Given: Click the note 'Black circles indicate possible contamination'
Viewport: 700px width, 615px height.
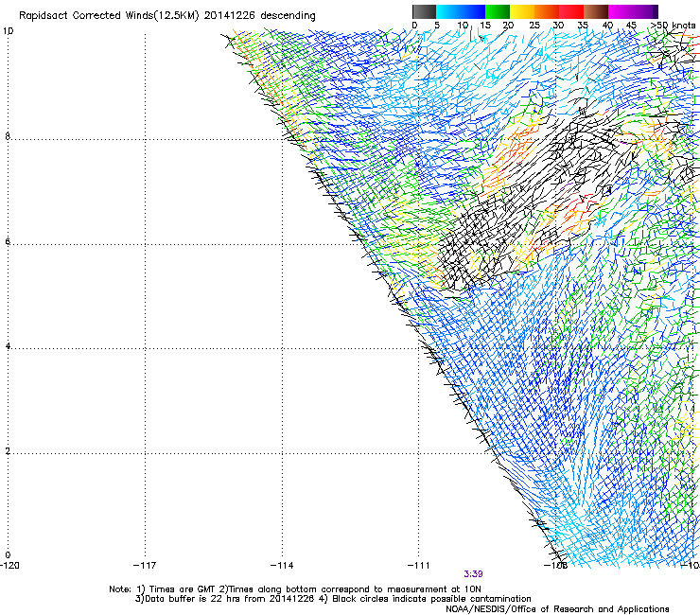Looking at the screenshot, I should pos(431,599).
